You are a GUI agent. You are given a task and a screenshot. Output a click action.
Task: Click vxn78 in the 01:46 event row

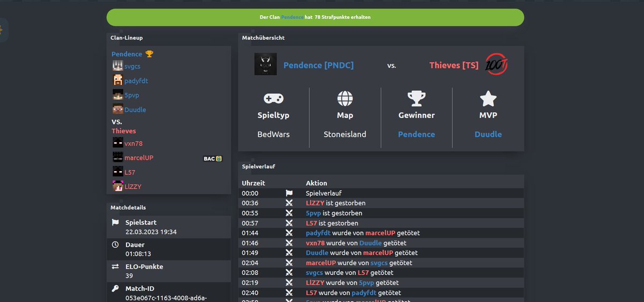[315, 243]
